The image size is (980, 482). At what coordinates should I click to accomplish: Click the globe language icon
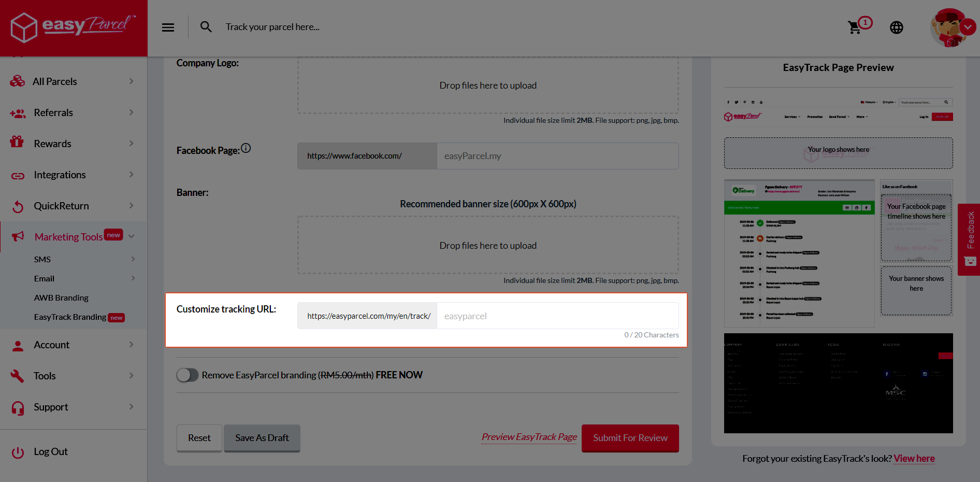click(x=897, y=27)
